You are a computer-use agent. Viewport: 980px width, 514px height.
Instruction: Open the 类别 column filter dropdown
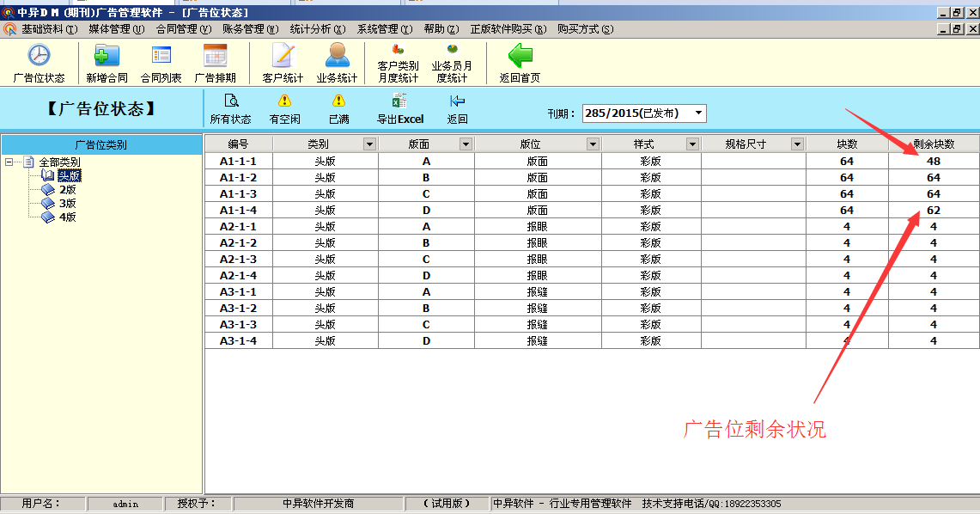pyautogui.click(x=369, y=144)
